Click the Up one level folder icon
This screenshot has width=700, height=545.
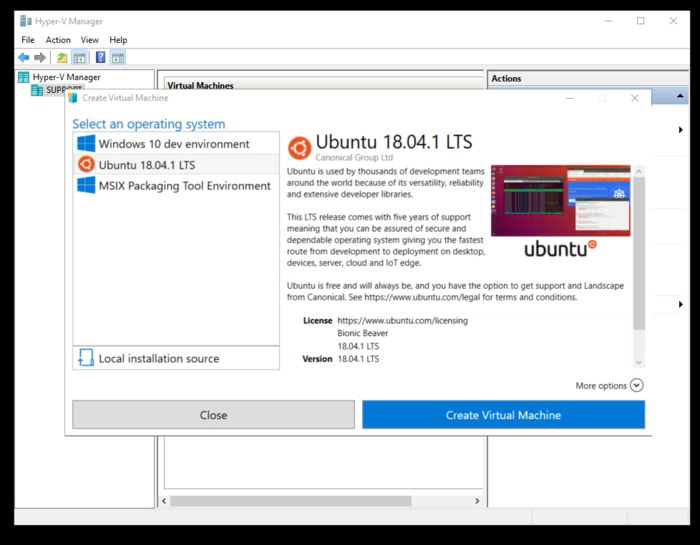click(x=62, y=57)
